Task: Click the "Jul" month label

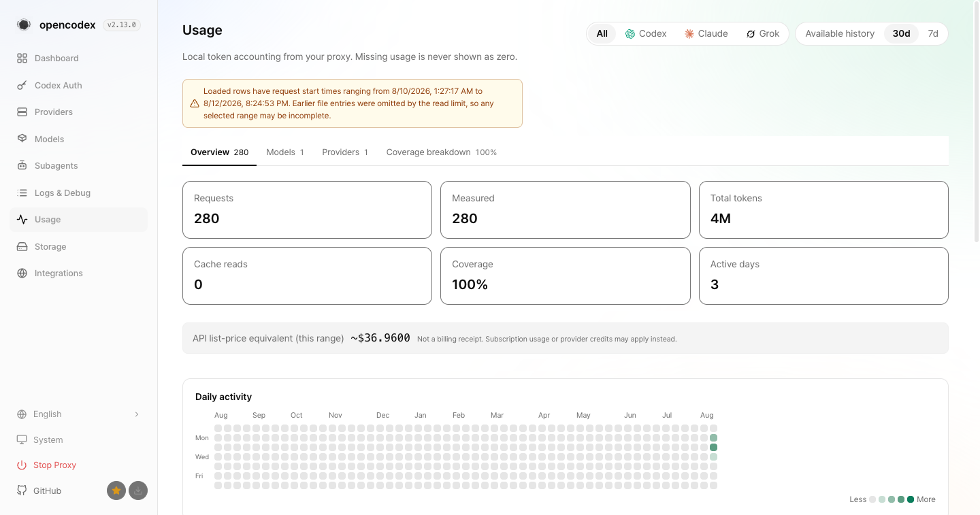Action: coord(667,415)
